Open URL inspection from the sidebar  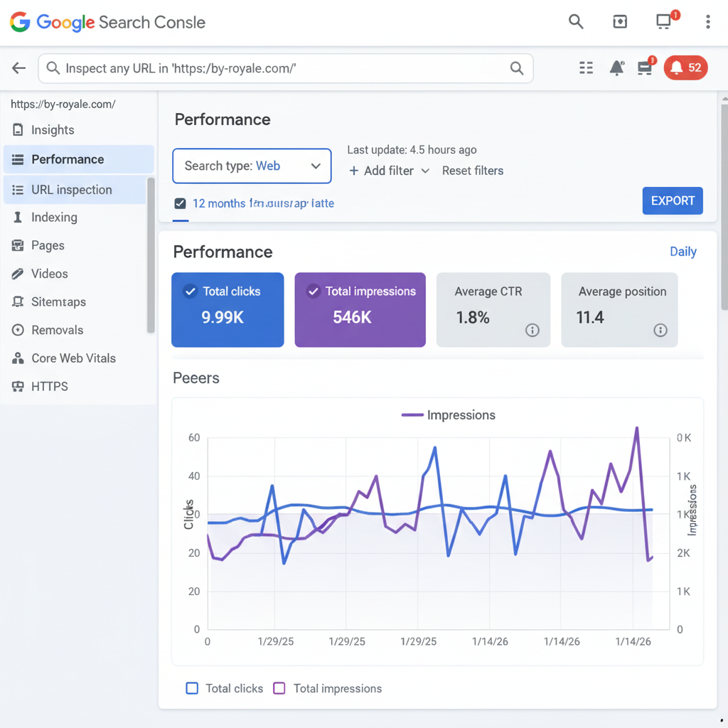pyautogui.click(x=71, y=189)
